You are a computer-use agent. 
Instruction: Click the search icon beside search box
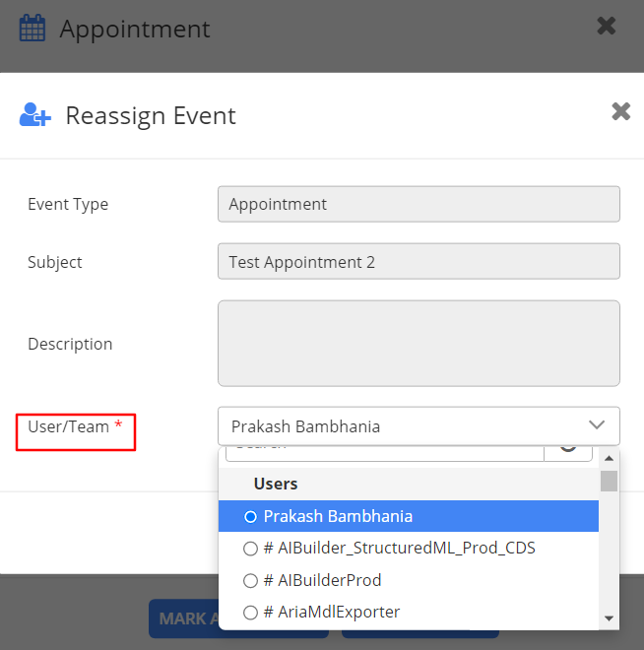[x=569, y=452]
